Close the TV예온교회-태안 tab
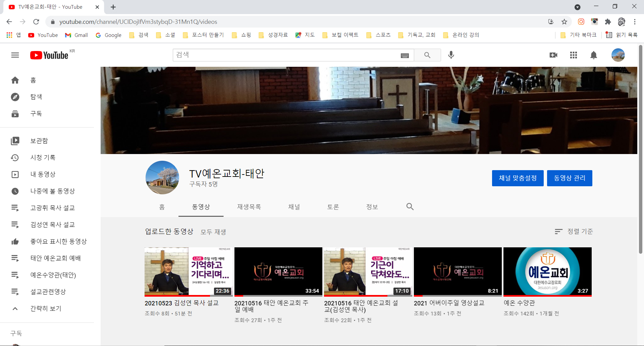The width and height of the screenshot is (644, 346). [97, 7]
